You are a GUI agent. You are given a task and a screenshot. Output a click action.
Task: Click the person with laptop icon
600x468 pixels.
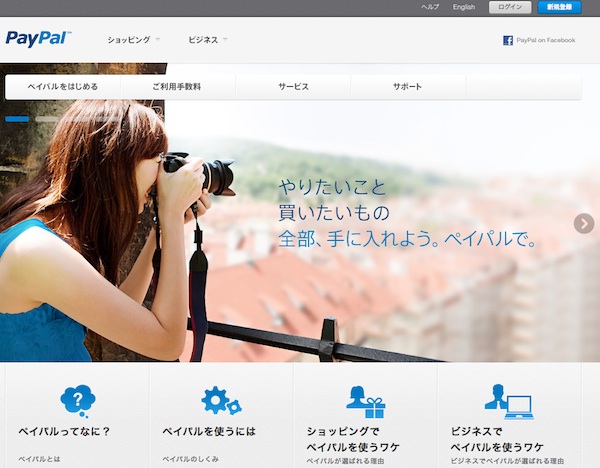[x=508, y=401]
